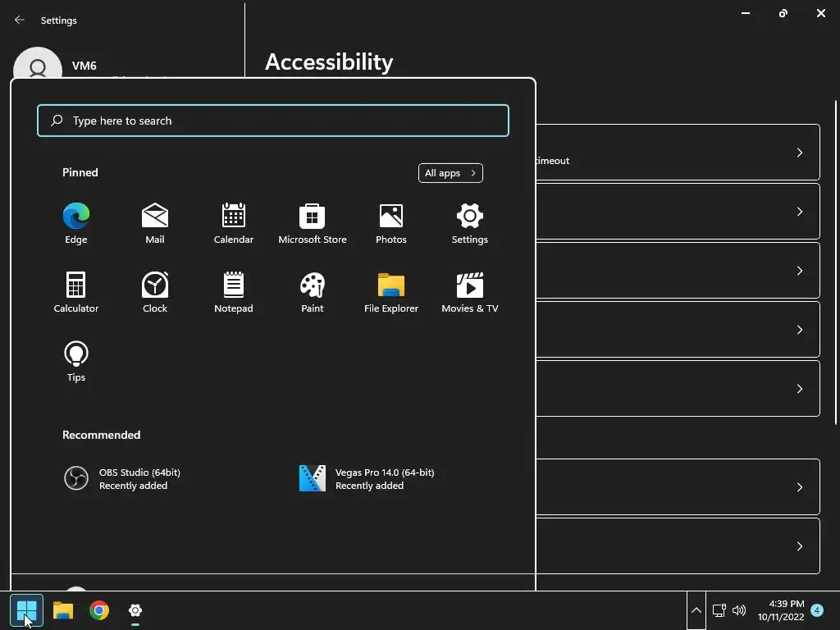Screen dimensions: 840x630
Task: Show hidden icons in system tray
Action: pyautogui.click(x=696, y=610)
